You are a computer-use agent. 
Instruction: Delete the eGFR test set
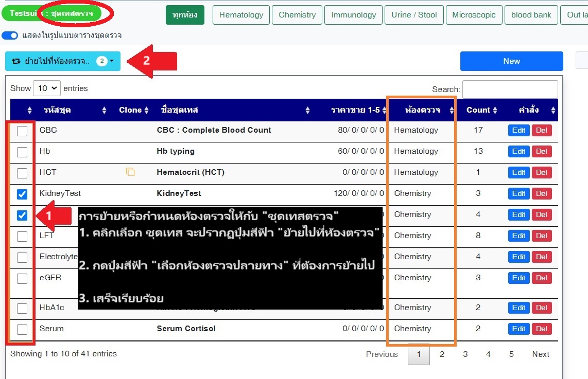point(542,278)
